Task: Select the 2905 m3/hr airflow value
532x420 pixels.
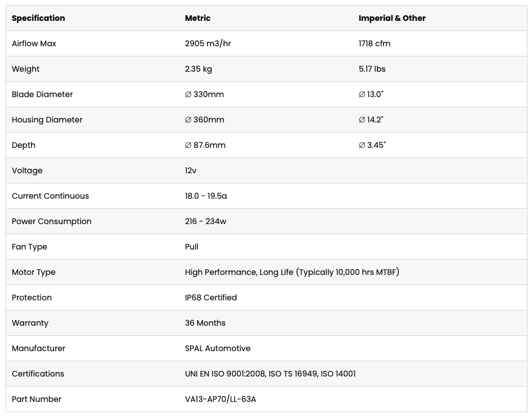Action: [x=208, y=43]
